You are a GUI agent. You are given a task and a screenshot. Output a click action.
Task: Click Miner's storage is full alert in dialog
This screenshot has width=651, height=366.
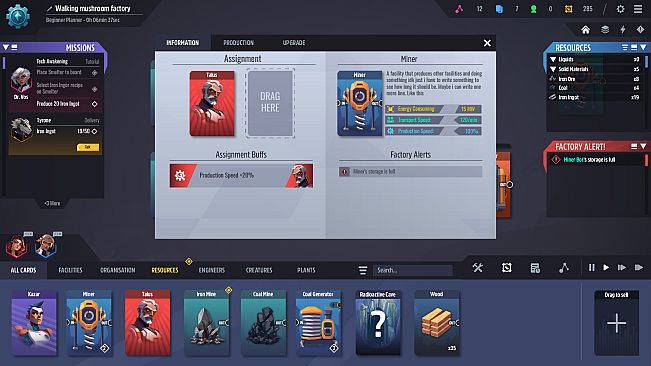410,171
